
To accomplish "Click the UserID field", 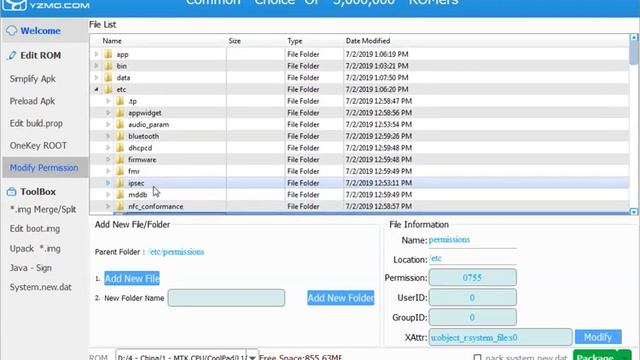I will [x=472, y=298].
